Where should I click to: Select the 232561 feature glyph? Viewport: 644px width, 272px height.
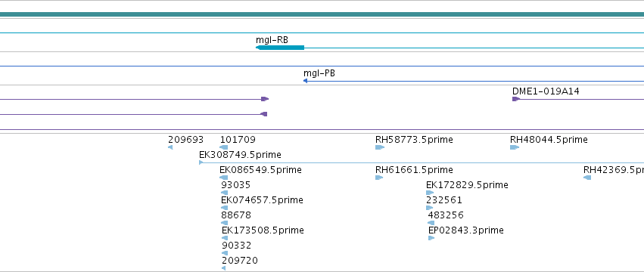430,208
